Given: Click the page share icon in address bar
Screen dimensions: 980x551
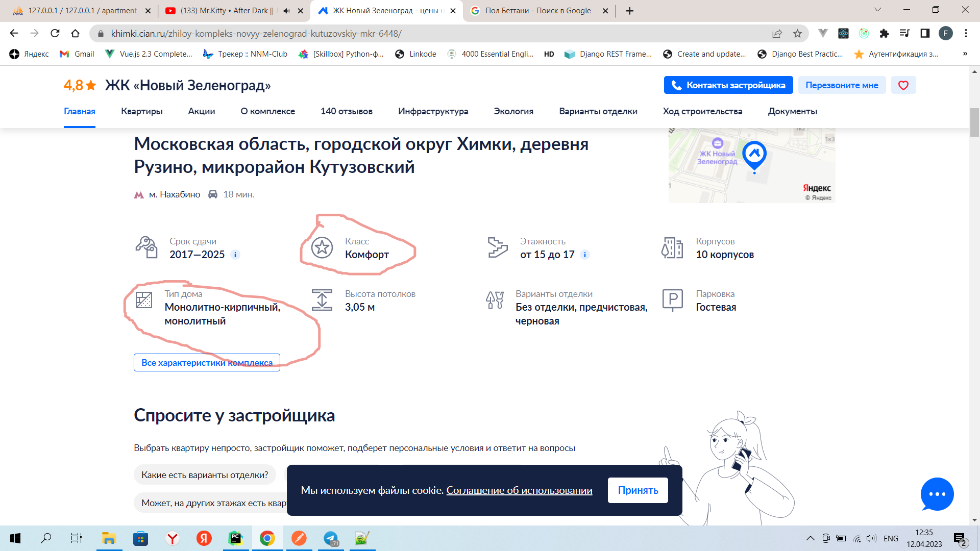Looking at the screenshot, I should pos(777,34).
